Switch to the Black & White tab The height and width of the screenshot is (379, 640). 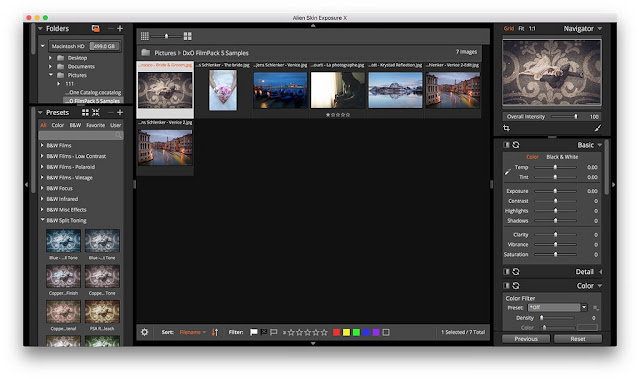click(x=562, y=157)
